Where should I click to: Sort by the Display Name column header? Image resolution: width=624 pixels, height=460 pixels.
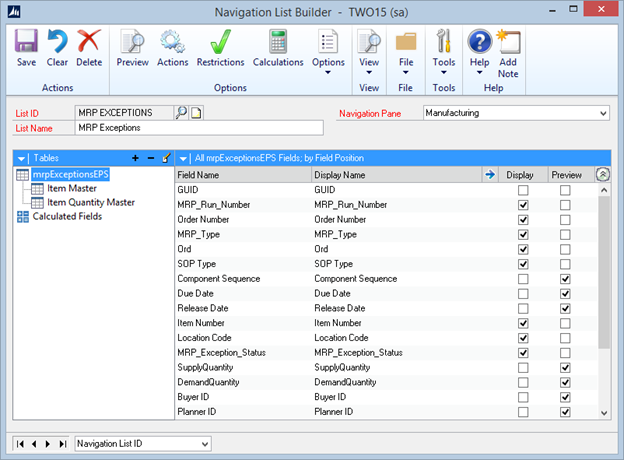396,175
